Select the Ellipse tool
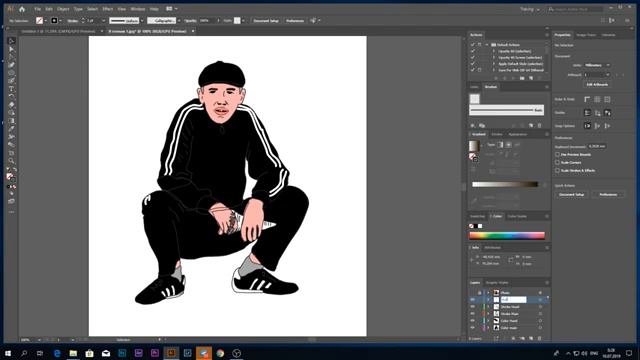 coord(11,73)
